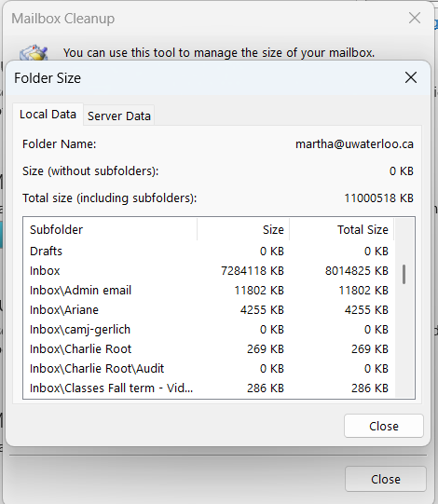438x504 pixels.
Task: Switch to the Server Data tab
Action: click(x=119, y=116)
